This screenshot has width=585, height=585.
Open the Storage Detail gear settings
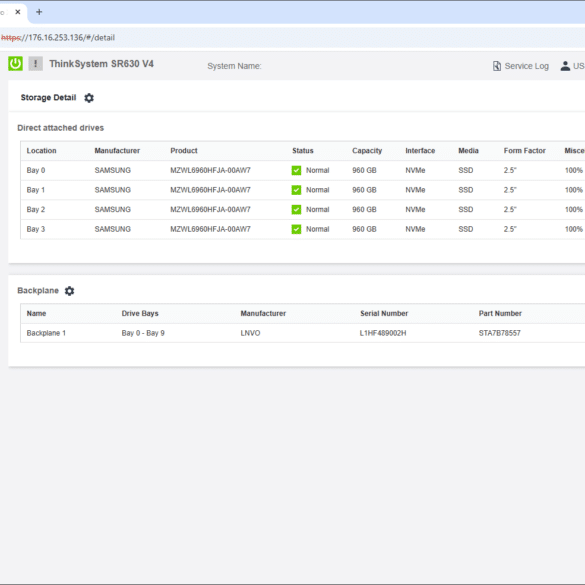[89, 98]
